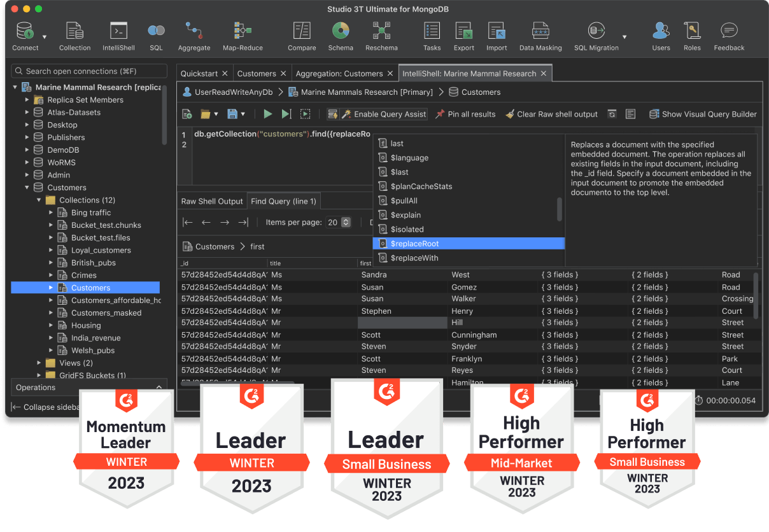Launch the Schema explorer

coord(341,36)
